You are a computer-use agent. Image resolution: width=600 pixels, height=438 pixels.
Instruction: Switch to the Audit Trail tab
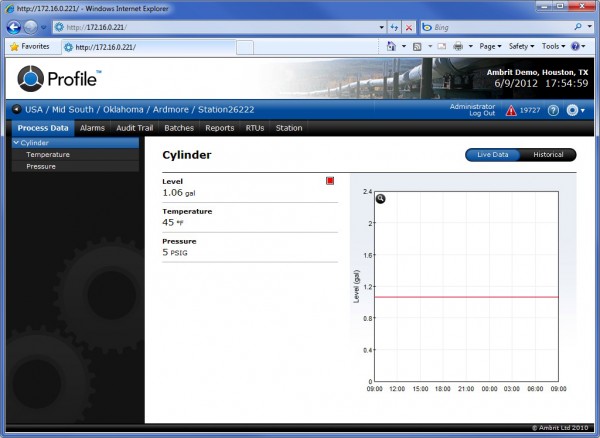(x=134, y=128)
